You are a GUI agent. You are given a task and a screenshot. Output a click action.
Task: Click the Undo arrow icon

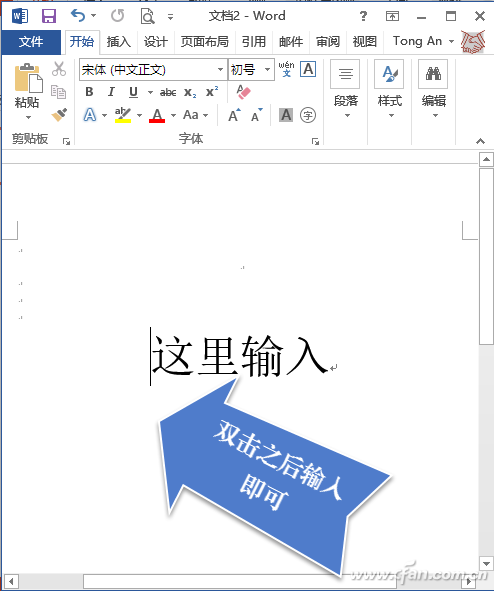tap(78, 16)
